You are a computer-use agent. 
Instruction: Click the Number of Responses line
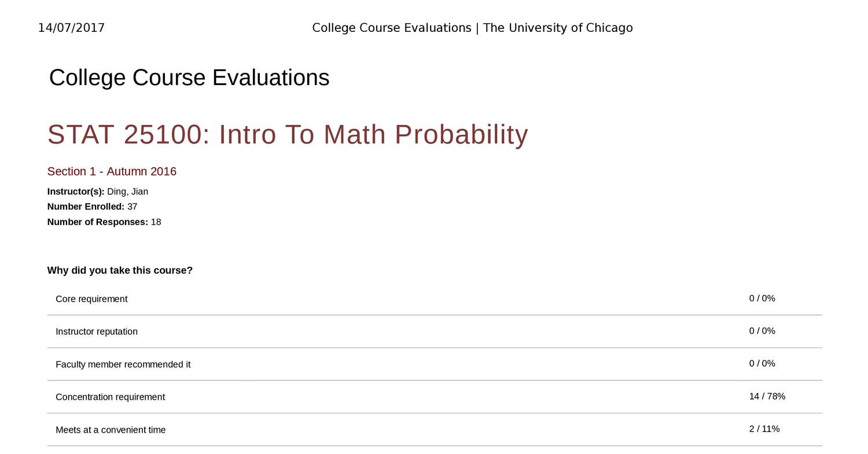click(104, 222)
